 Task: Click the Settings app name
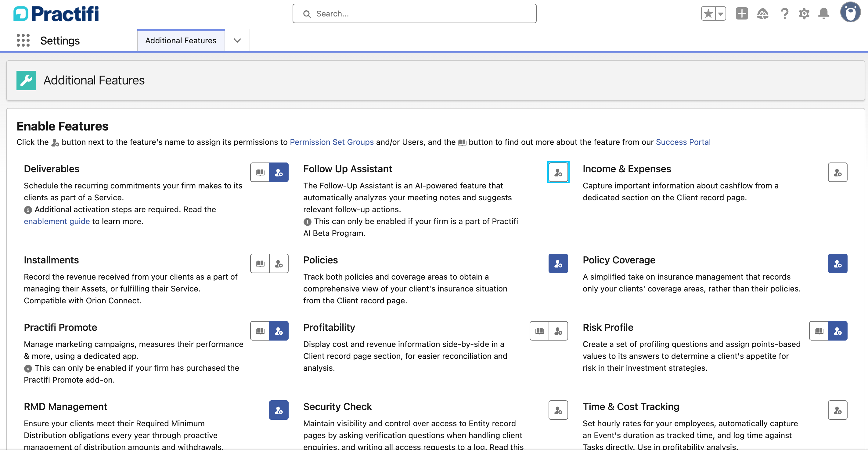[x=60, y=41]
